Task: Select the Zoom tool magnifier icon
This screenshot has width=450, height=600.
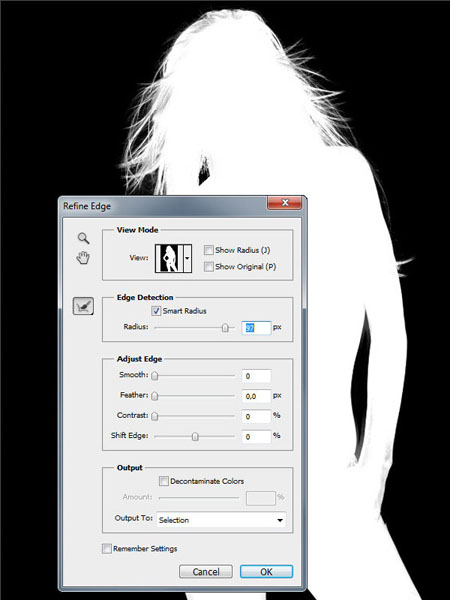Action: click(x=83, y=238)
